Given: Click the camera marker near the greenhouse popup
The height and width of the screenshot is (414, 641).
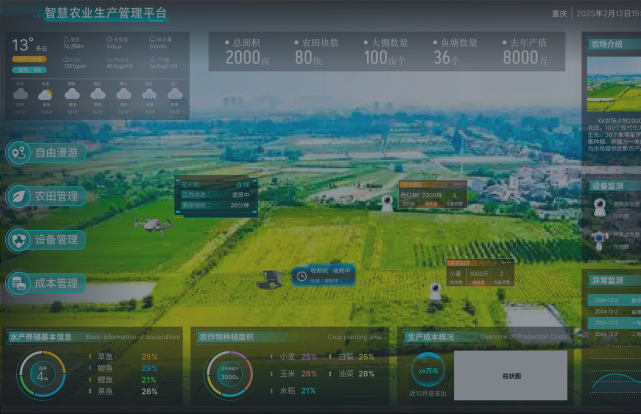Looking at the screenshot, I should pos(387,203).
